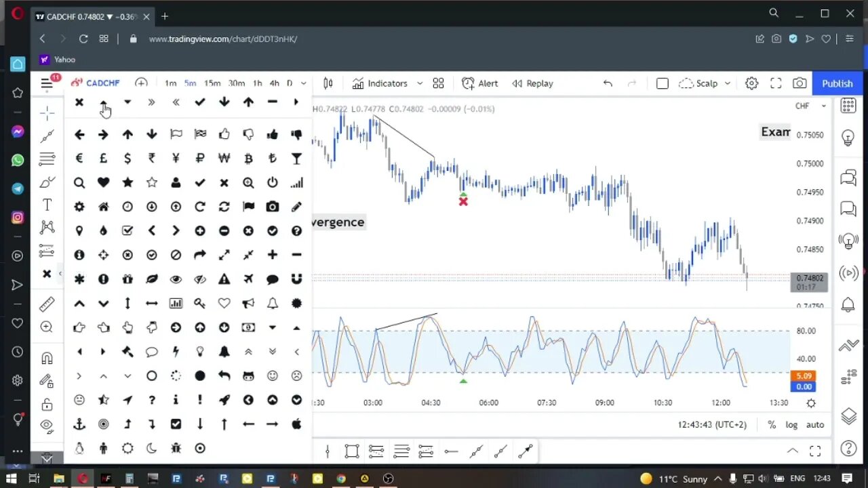This screenshot has width=868, height=488.
Task: Show hidden system tray icons
Action: point(718,479)
